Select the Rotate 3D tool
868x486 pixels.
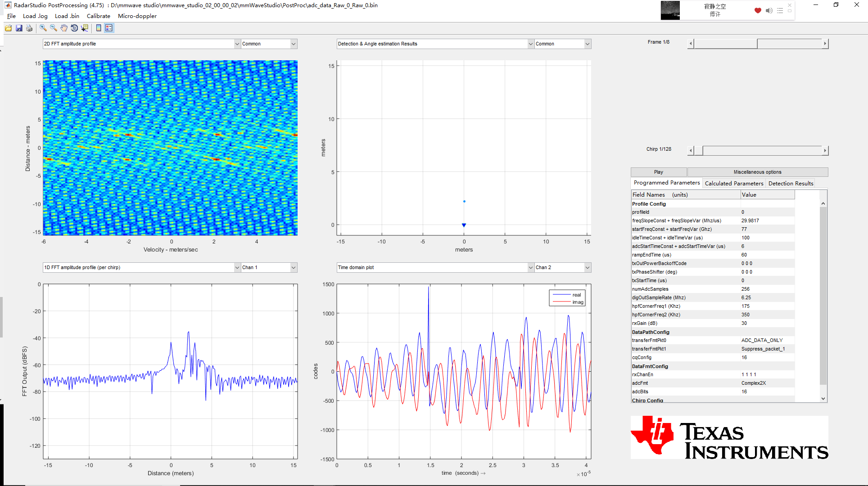(74, 28)
